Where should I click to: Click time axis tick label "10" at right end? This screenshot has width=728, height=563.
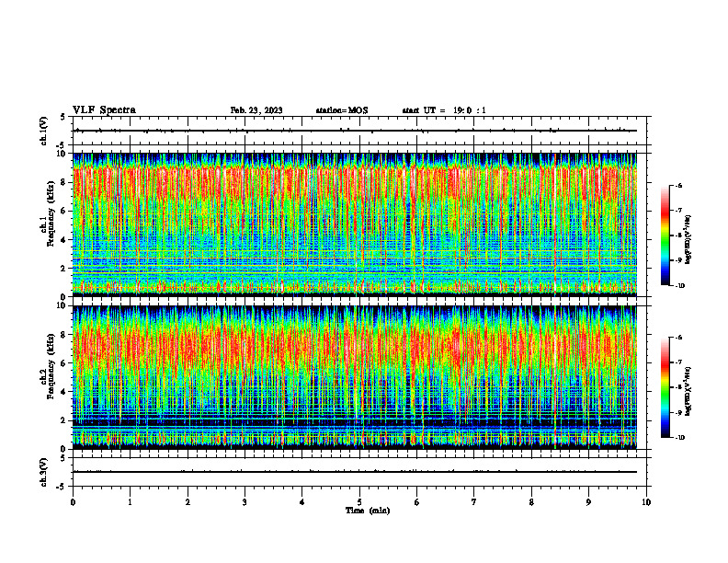[x=646, y=502]
